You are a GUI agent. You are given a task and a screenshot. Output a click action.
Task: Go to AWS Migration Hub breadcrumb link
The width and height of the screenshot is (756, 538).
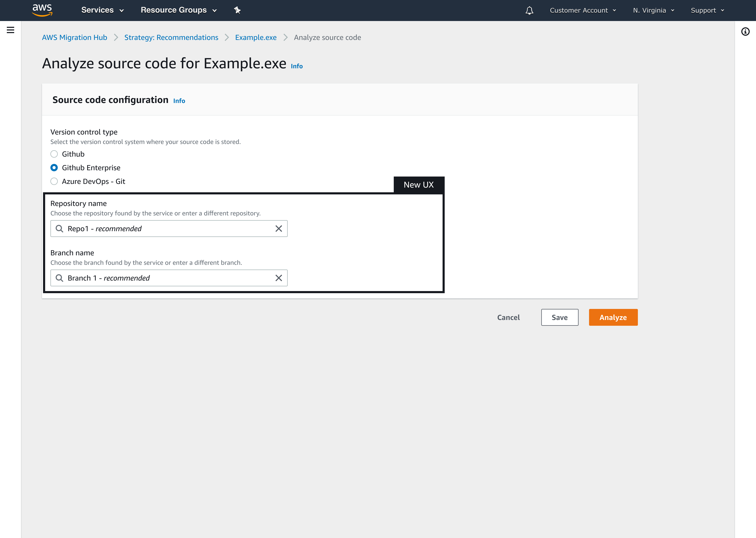pyautogui.click(x=75, y=37)
